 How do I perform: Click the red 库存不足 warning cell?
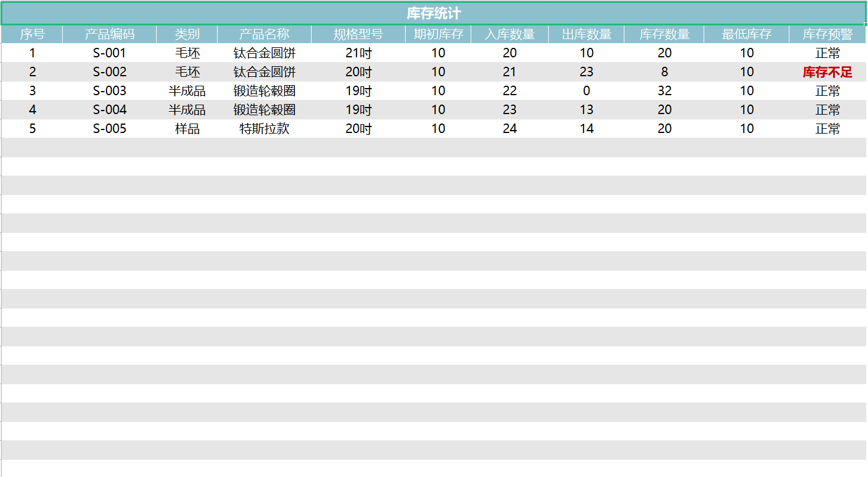tap(828, 72)
